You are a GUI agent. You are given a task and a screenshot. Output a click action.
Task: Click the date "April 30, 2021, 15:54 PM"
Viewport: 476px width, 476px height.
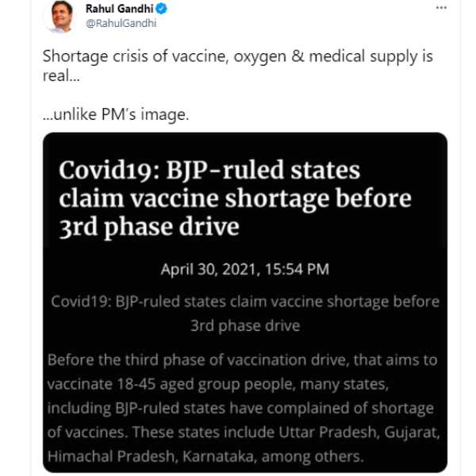coord(244,269)
